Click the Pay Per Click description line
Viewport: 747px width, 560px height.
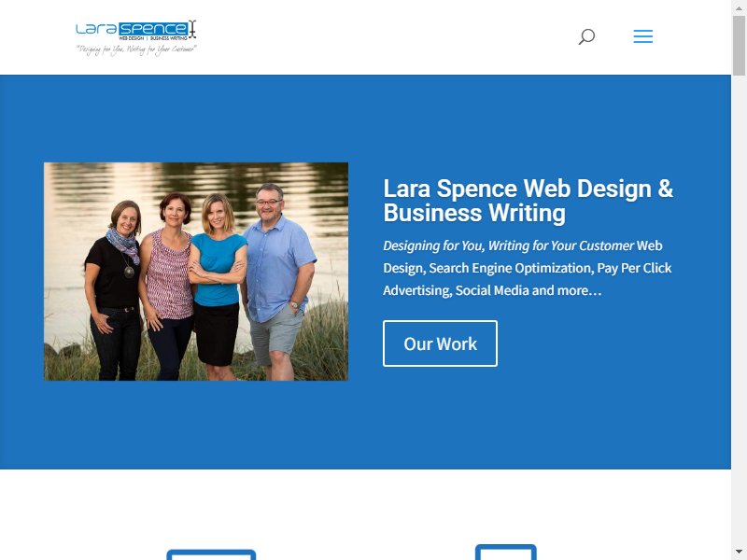point(528,268)
